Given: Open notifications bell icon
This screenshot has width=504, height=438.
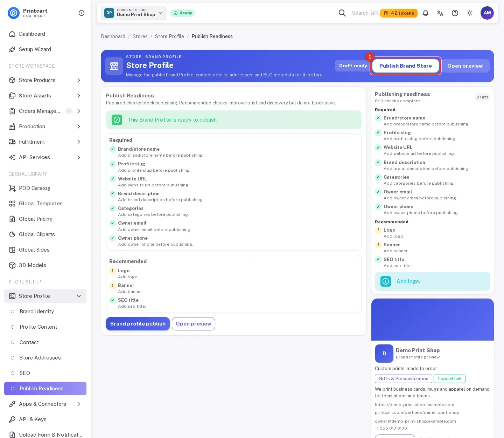Looking at the screenshot, I should pos(426,13).
